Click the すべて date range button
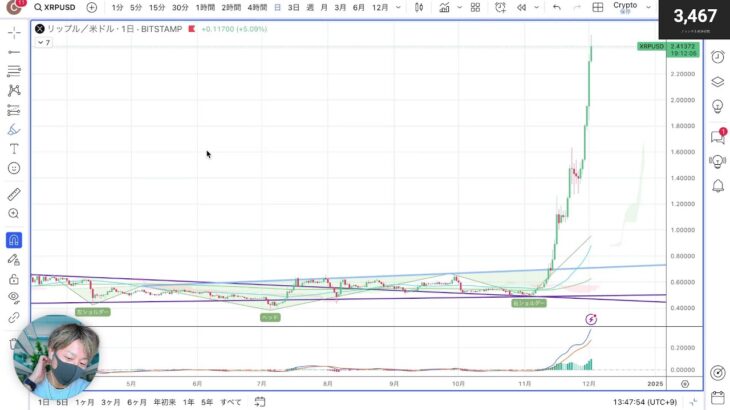This screenshot has height=410, width=730. coord(230,401)
